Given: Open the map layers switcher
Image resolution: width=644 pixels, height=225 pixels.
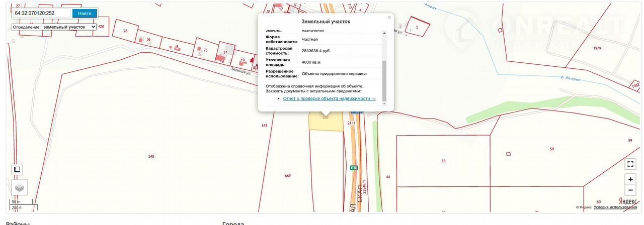Looking at the screenshot, I should (19, 187).
